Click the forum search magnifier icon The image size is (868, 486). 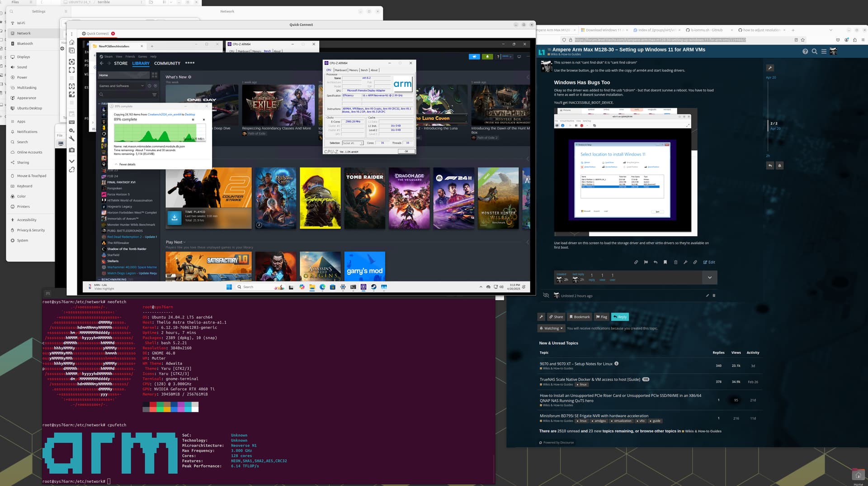click(x=814, y=52)
